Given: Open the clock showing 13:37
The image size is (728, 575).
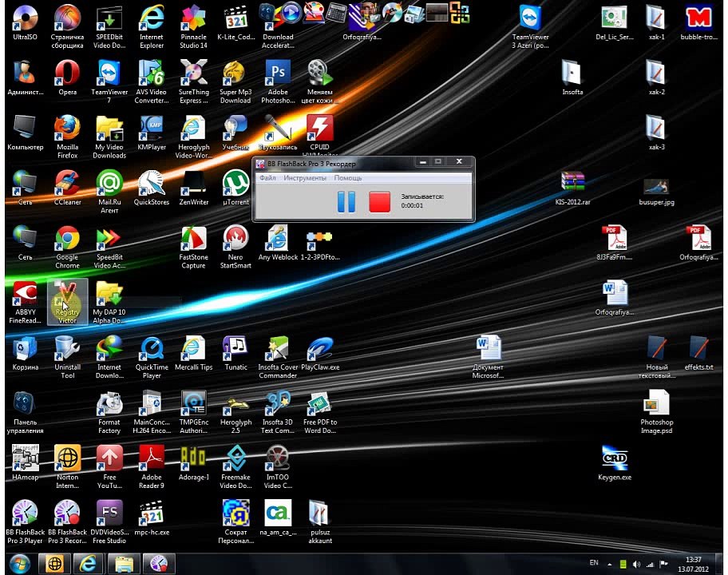Looking at the screenshot, I should tap(693, 565).
